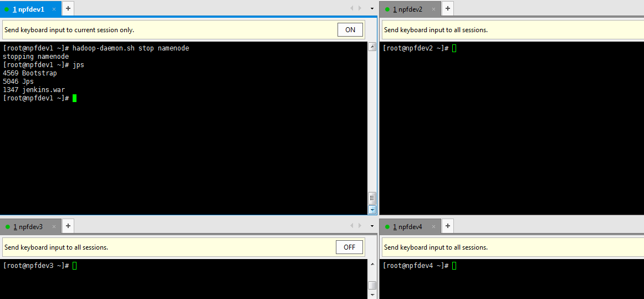Click left tab-scroll arrow in npfdev3 pane
Image resolution: width=644 pixels, height=299 pixels.
(351, 225)
